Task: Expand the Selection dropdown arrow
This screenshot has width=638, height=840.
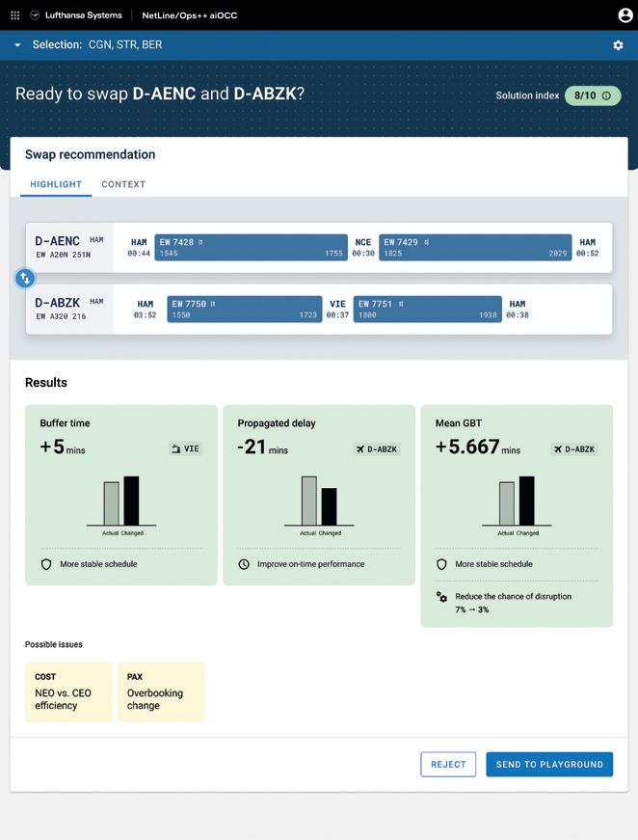Action: tap(17, 45)
